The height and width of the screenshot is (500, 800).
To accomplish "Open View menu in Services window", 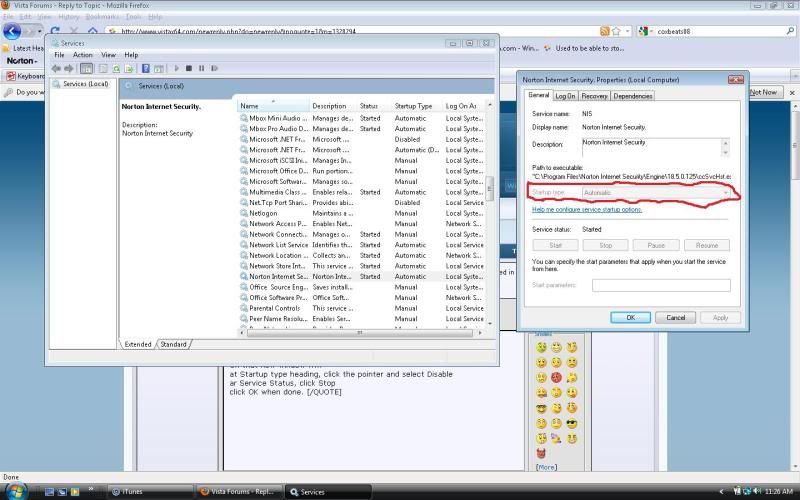I will coord(108,55).
